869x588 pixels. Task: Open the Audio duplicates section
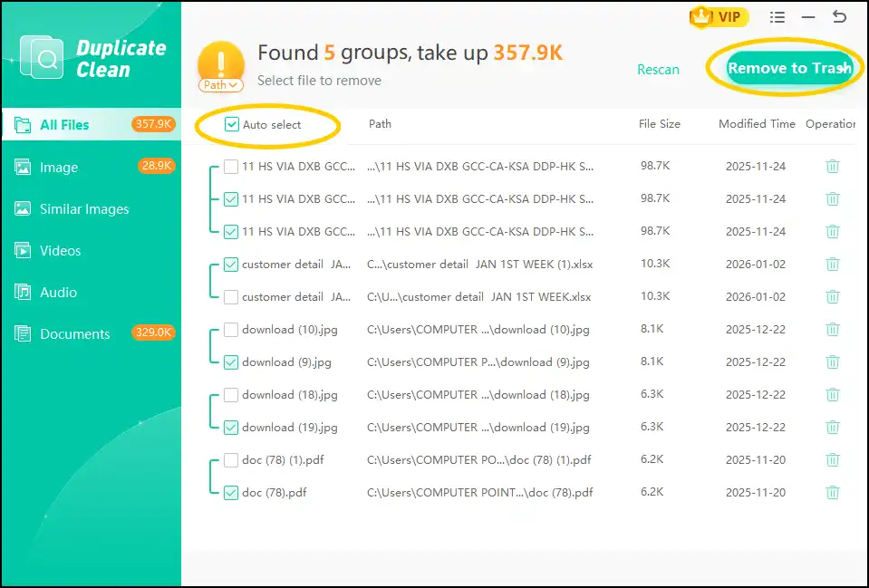point(59,292)
